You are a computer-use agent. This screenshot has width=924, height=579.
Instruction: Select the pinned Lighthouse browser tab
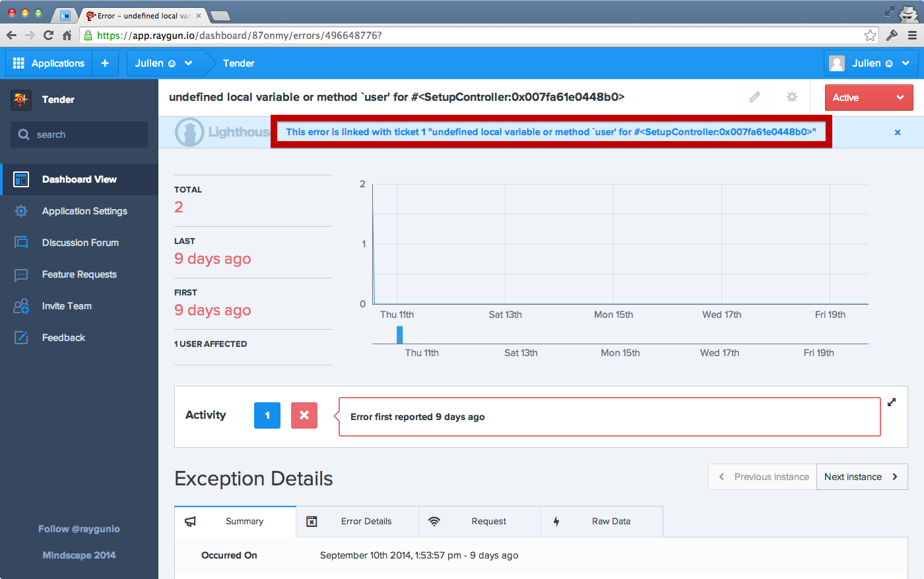tap(65, 16)
